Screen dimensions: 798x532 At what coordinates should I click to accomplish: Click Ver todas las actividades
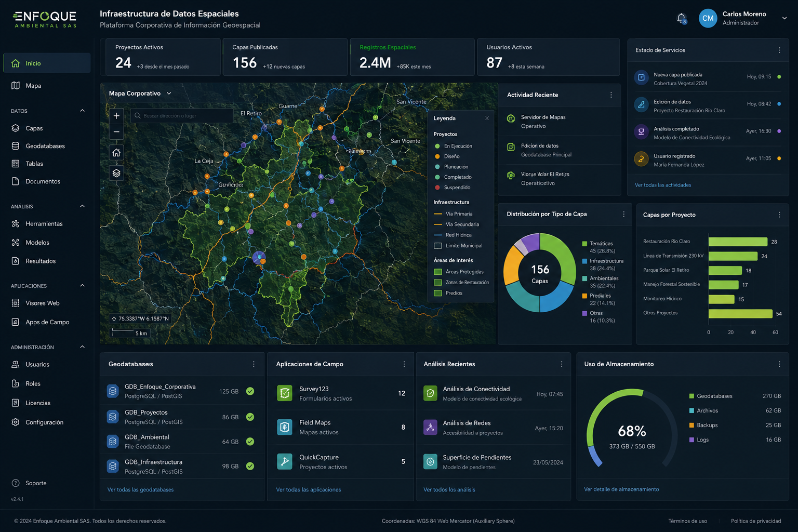point(663,185)
